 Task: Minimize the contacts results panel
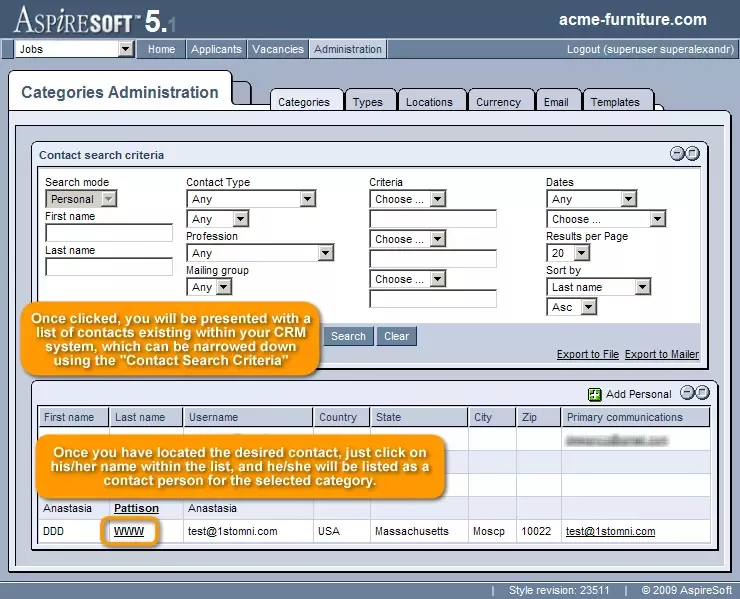[x=687, y=393]
